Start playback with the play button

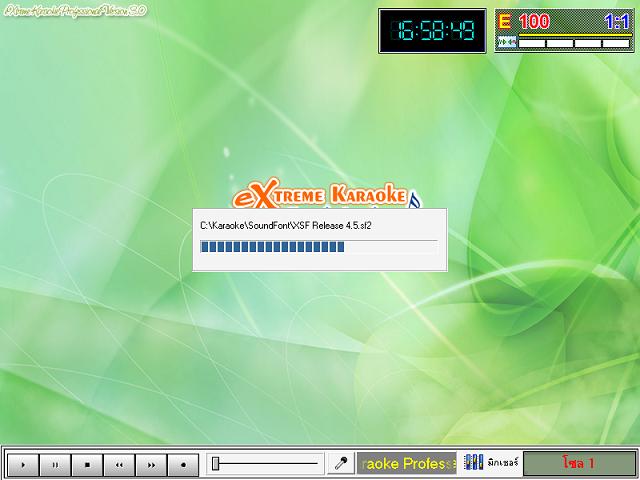pos(23,464)
